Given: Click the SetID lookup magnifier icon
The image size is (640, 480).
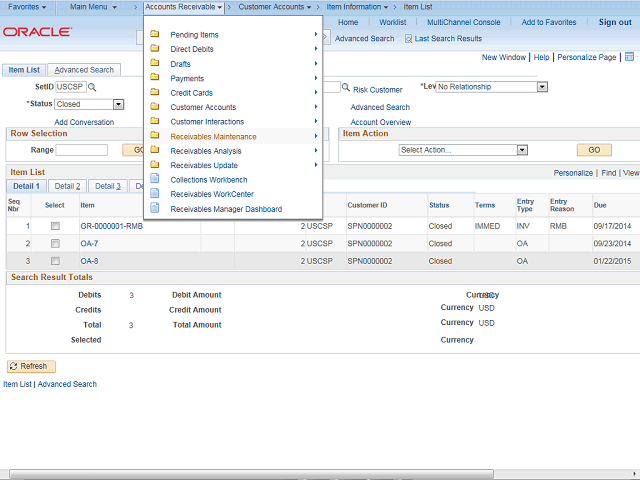Looking at the screenshot, I should 92,88.
